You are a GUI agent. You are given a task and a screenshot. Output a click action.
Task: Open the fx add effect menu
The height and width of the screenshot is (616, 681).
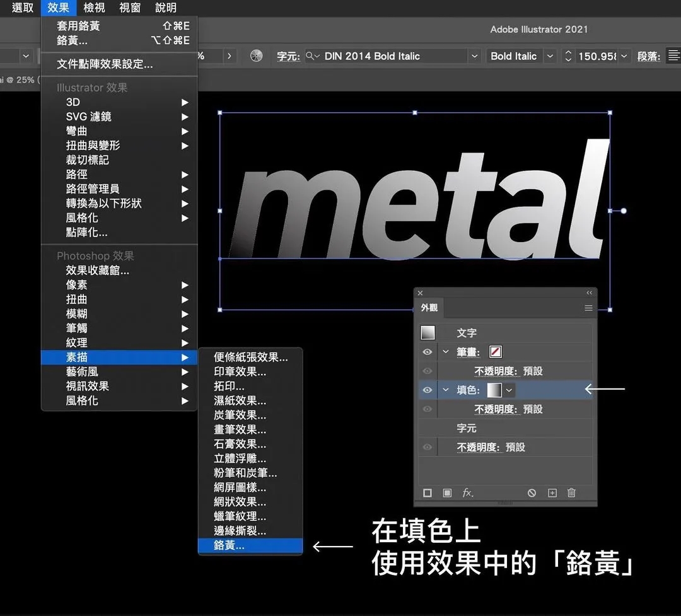pos(467,492)
